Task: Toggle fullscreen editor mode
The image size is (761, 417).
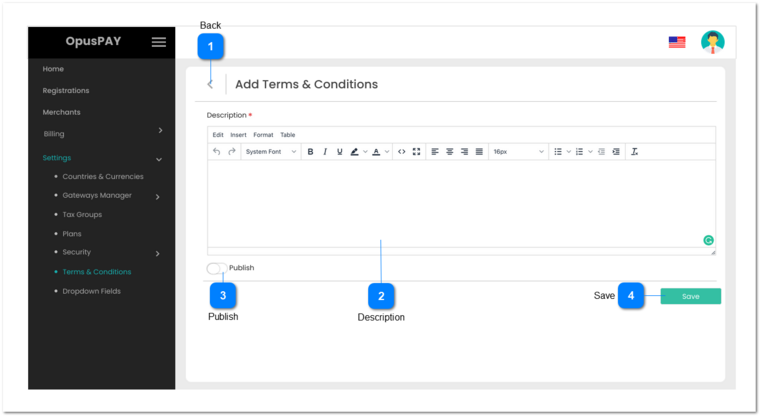Action: 416,151
